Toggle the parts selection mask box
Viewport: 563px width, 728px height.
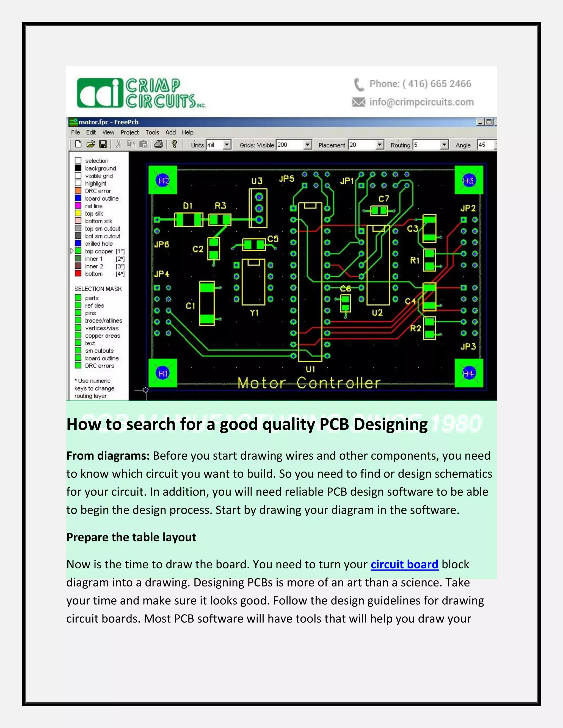click(x=78, y=297)
